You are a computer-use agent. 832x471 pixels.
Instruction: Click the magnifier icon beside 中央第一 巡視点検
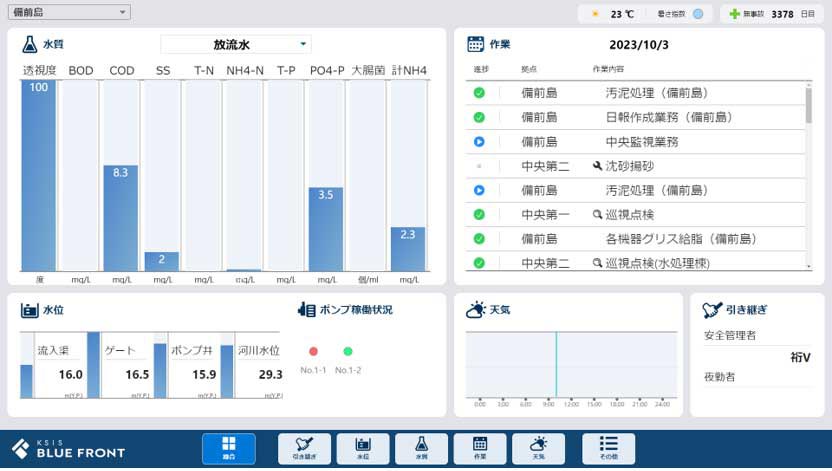[x=597, y=214]
